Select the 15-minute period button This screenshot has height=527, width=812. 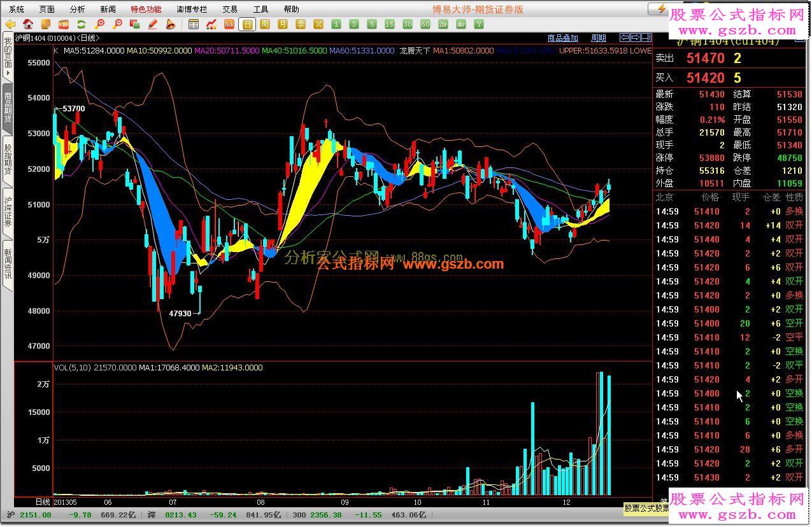(x=390, y=24)
